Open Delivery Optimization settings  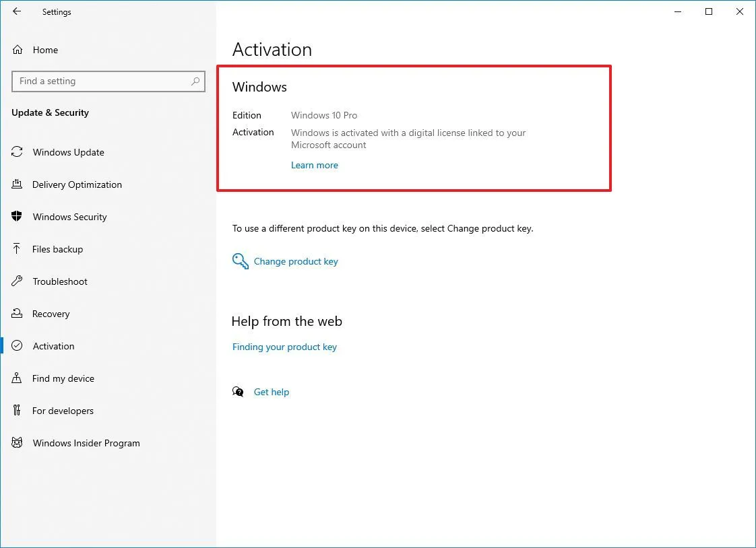pos(77,184)
